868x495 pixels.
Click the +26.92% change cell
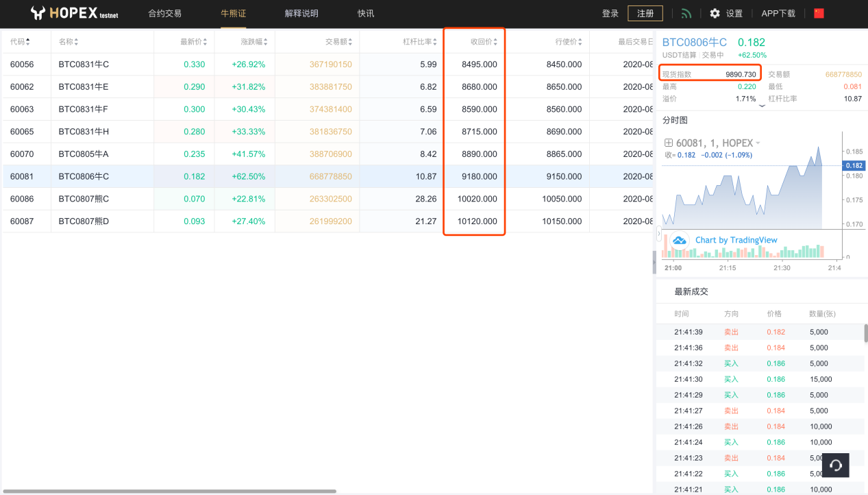(249, 64)
